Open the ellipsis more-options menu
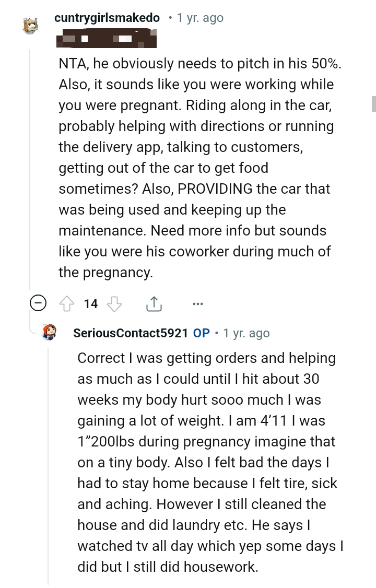The width and height of the screenshot is (376, 588). pyautogui.click(x=198, y=303)
